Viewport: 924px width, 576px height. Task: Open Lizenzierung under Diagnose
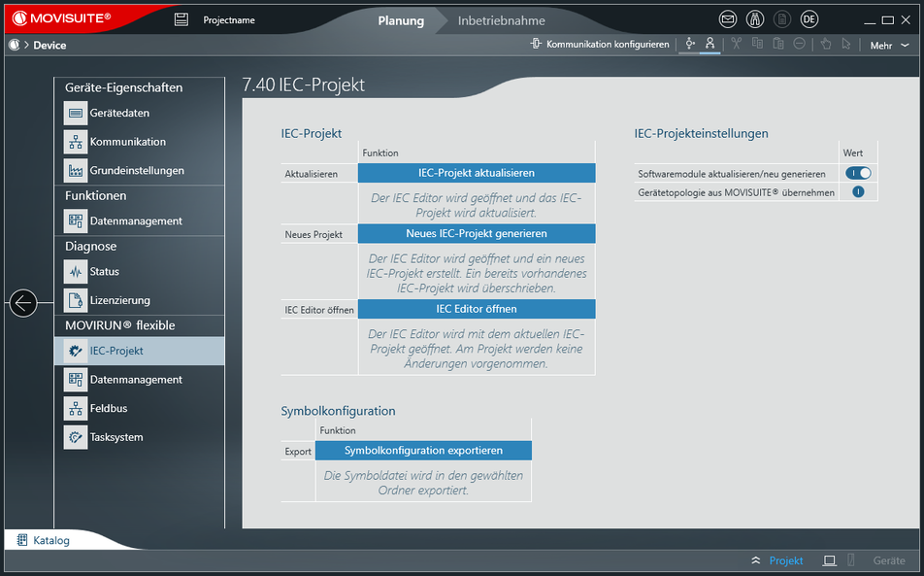[x=119, y=300]
